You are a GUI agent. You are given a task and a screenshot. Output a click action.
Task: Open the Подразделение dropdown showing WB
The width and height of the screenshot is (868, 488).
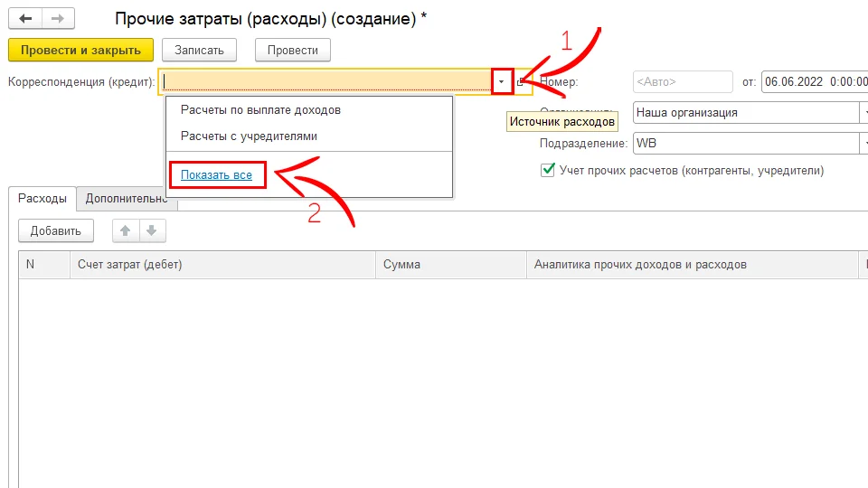863,143
